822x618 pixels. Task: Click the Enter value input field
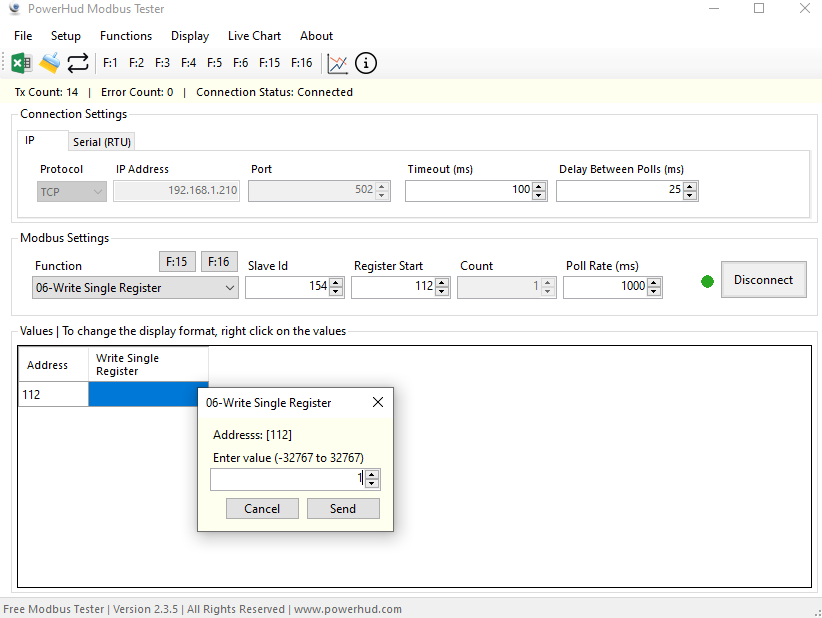(285, 480)
